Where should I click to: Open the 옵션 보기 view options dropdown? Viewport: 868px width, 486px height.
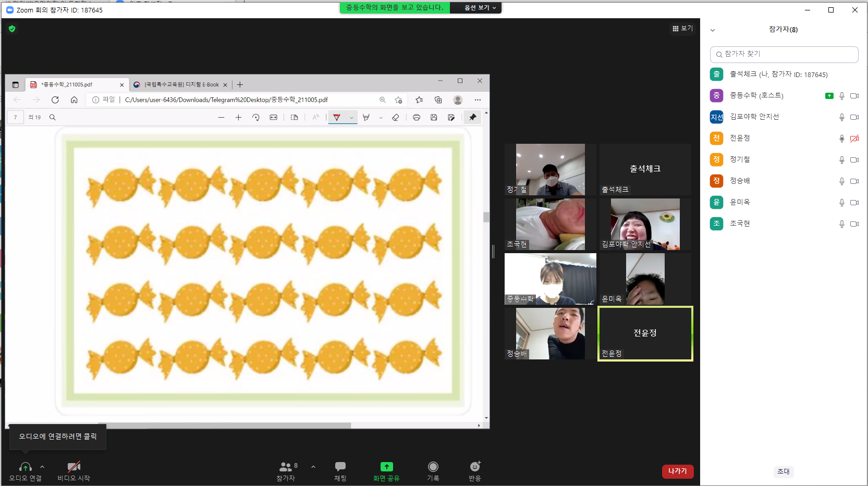click(x=480, y=8)
